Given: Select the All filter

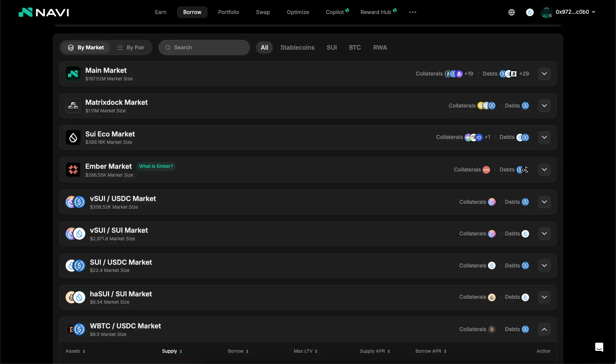Looking at the screenshot, I should click(x=264, y=48).
